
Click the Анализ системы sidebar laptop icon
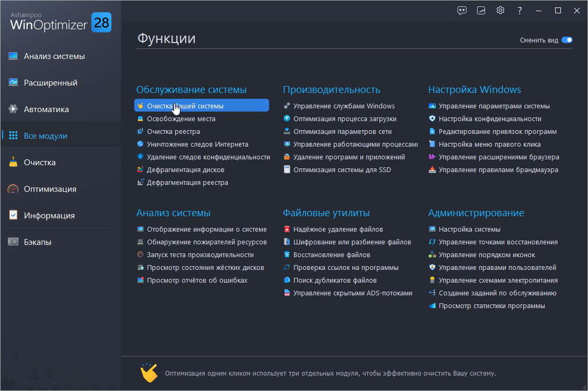click(13, 56)
